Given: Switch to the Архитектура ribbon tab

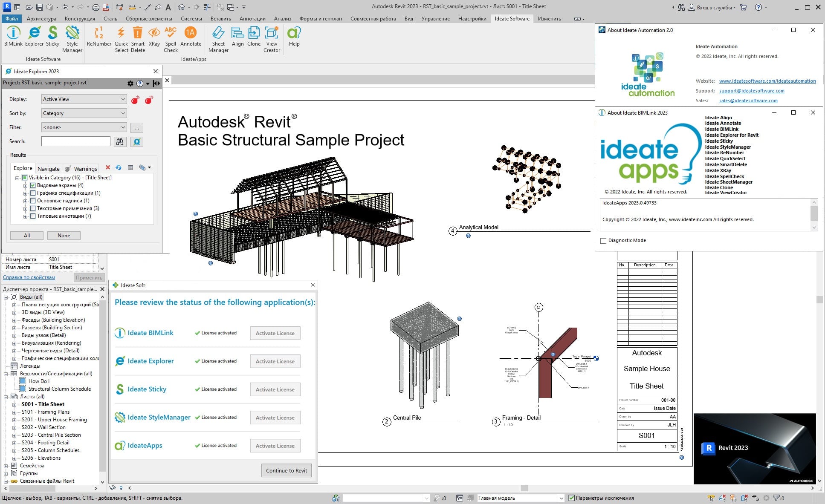Looking at the screenshot, I should pyautogui.click(x=41, y=19).
